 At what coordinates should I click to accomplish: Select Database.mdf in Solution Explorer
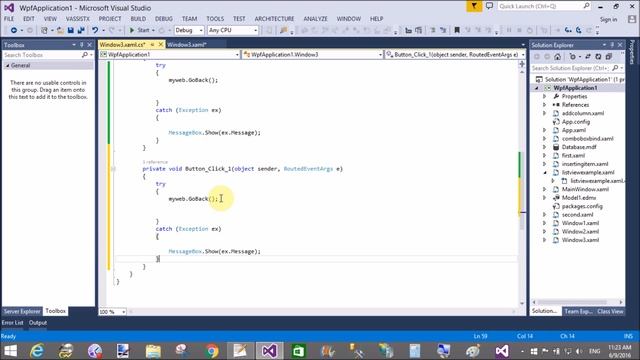(x=579, y=147)
